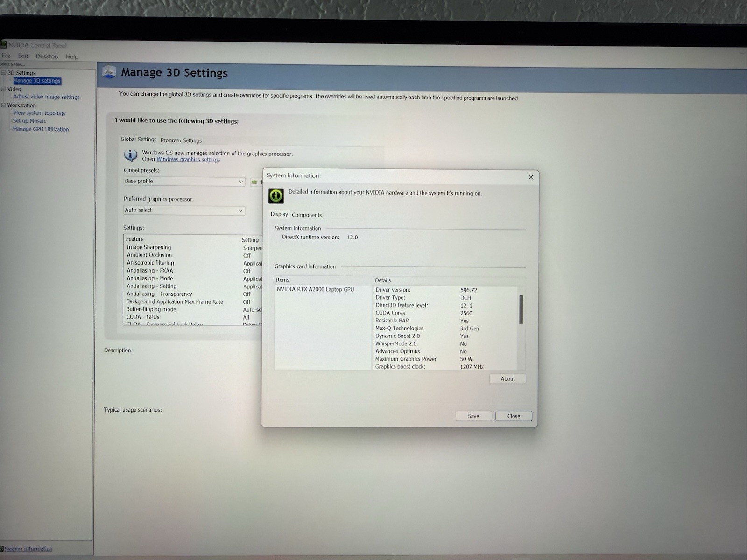Open the Desktop menu
The image size is (747, 560).
47,56
